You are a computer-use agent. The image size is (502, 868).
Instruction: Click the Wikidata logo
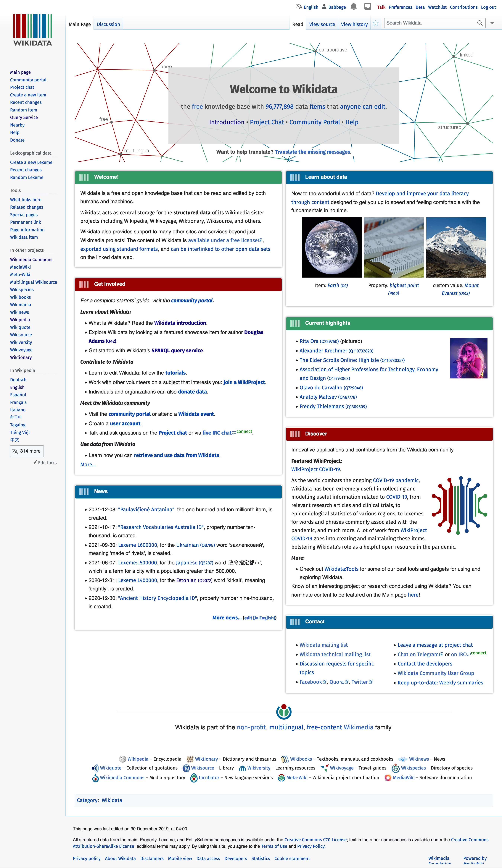click(32, 30)
